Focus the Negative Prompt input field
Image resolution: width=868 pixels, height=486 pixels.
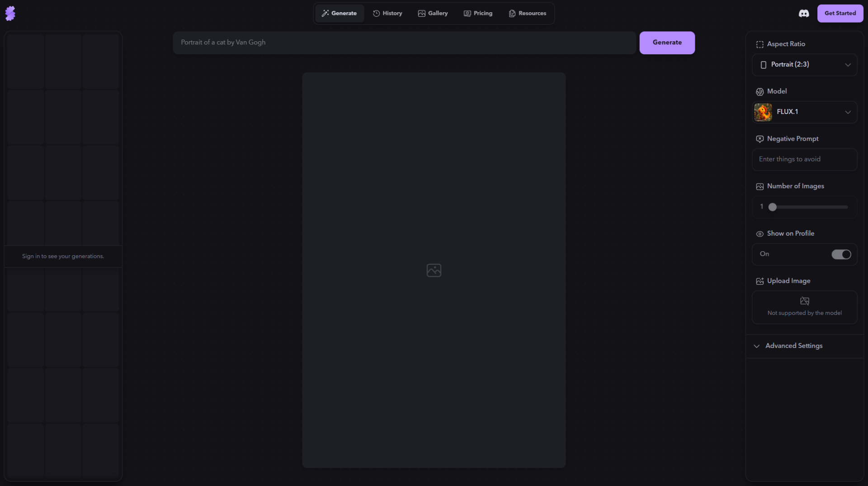tap(804, 159)
